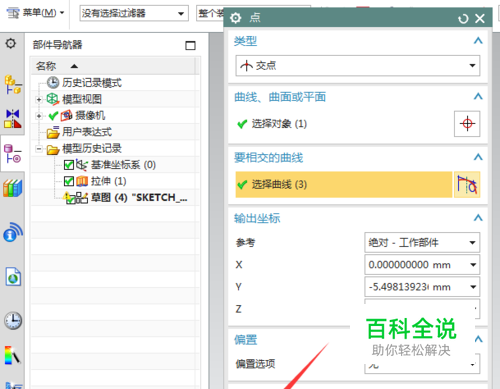This screenshot has height=389, width=500.
Task: Open the 交点 type dropdown
Action: click(x=358, y=66)
